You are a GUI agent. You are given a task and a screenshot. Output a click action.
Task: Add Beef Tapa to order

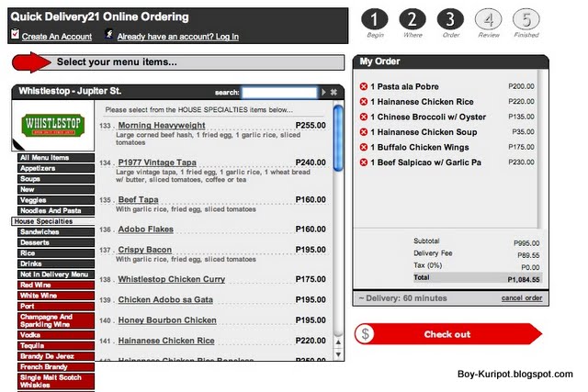pyautogui.click(x=139, y=199)
